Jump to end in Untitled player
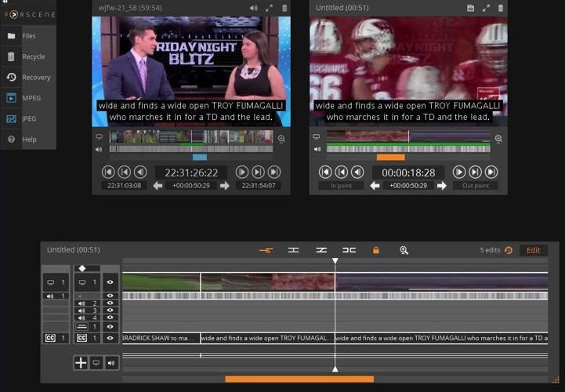The height and width of the screenshot is (392, 565). (x=491, y=172)
